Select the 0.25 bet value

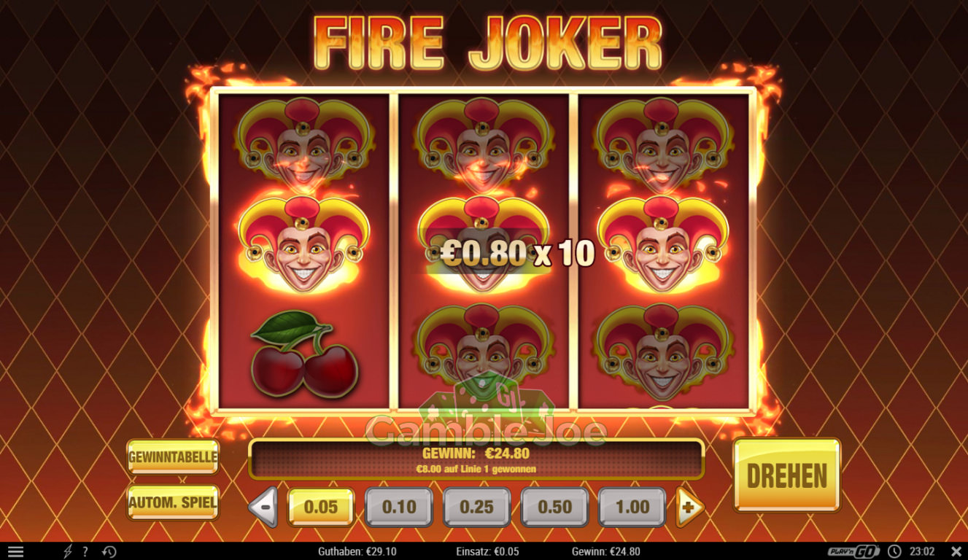(x=477, y=507)
